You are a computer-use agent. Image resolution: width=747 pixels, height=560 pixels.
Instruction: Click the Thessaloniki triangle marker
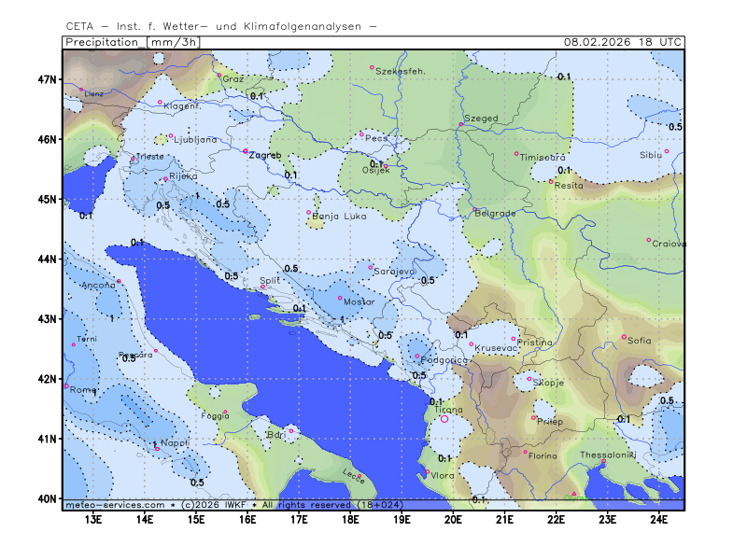click(604, 461)
